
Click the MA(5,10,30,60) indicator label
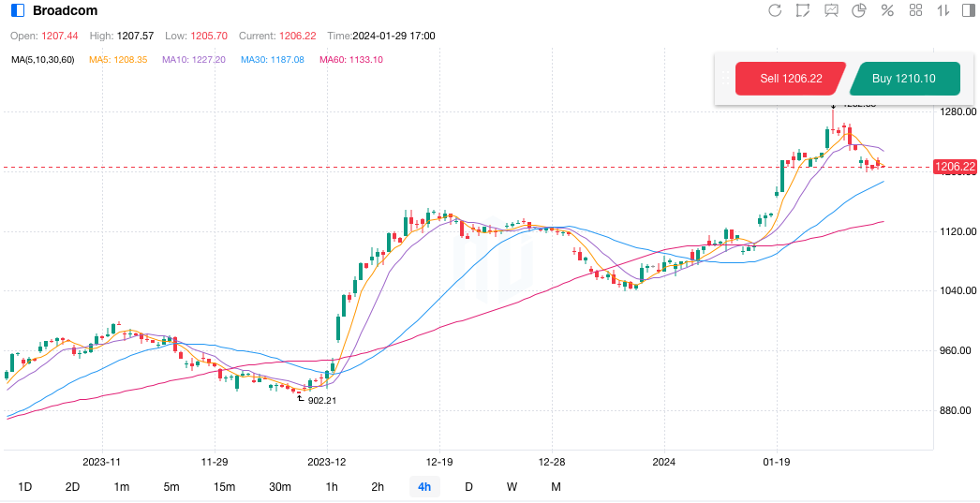[x=43, y=60]
